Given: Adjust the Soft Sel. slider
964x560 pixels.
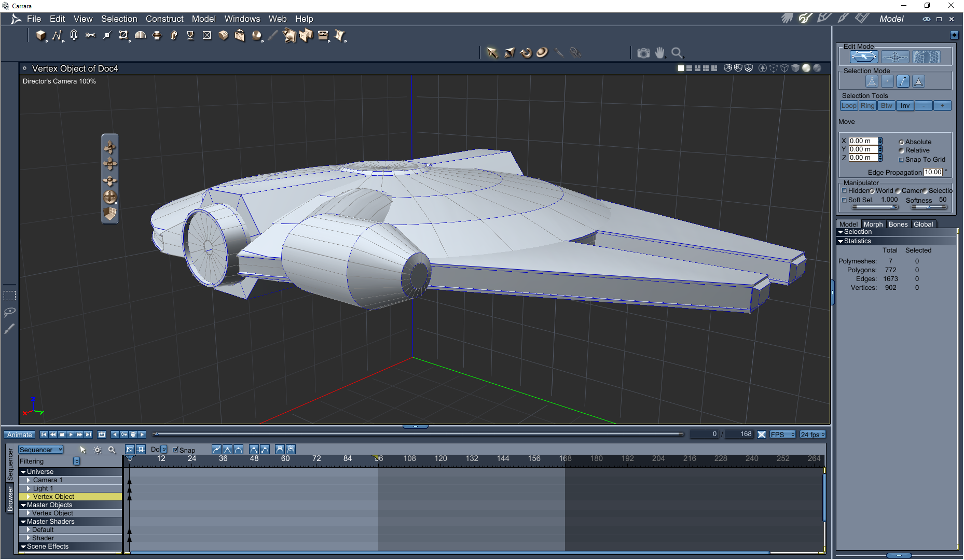Looking at the screenshot, I should pos(875,207).
